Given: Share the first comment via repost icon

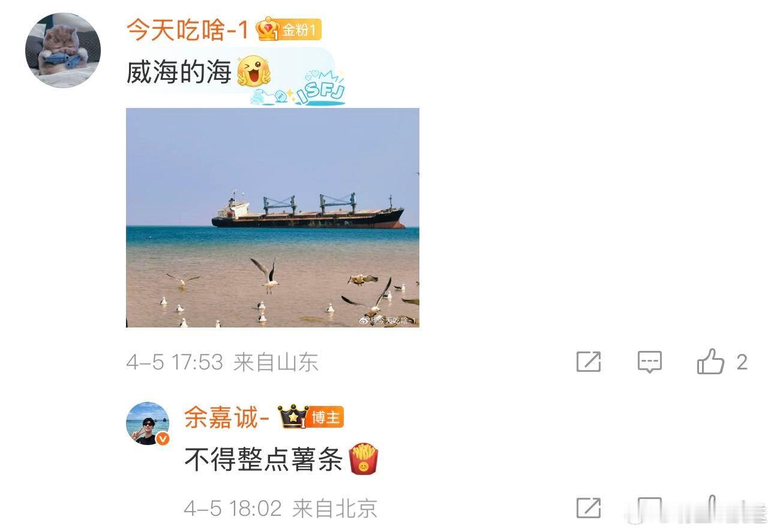Looking at the screenshot, I should point(588,362).
